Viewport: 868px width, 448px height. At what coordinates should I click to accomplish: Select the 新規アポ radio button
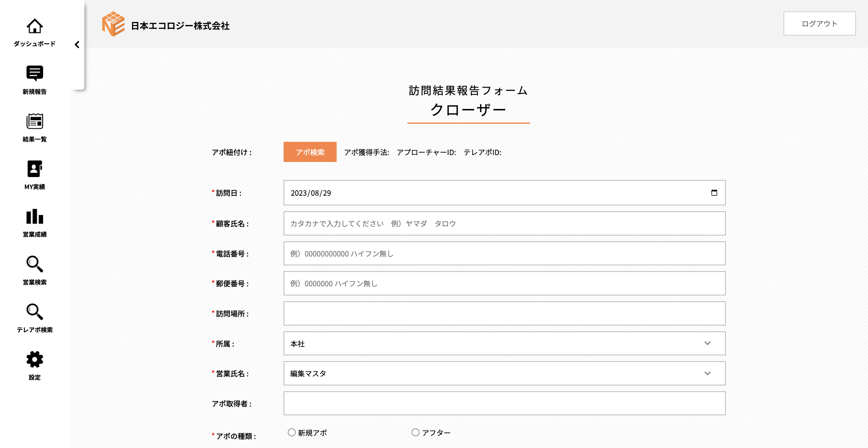pyautogui.click(x=291, y=432)
